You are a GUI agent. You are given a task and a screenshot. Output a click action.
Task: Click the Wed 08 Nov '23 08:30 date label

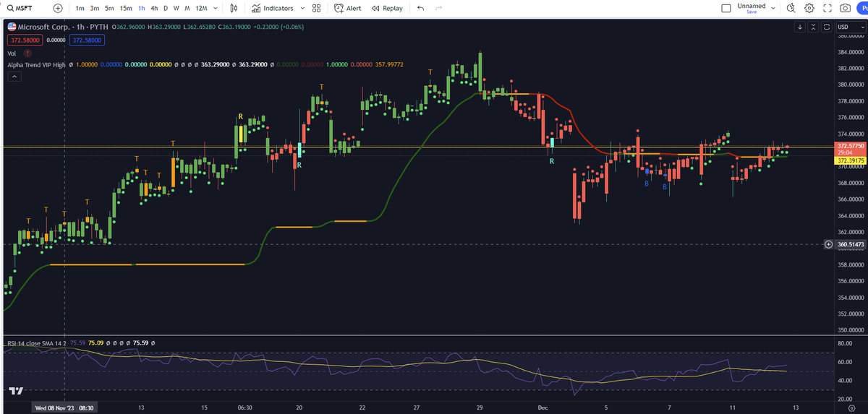click(x=65, y=407)
